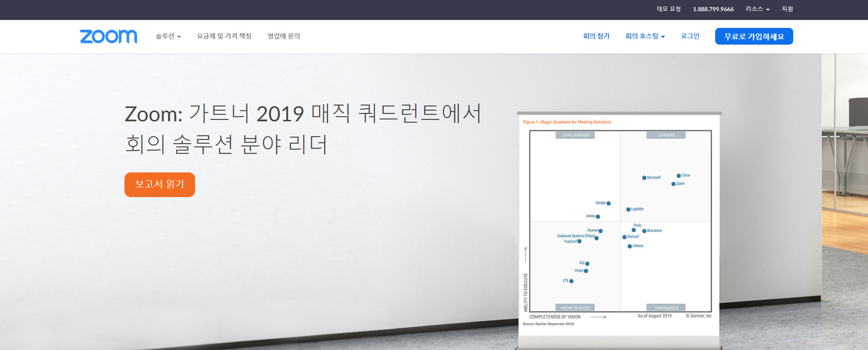Click the 무료로 가입하세요 button
Screen dimensions: 868x350
pyautogui.click(x=754, y=36)
